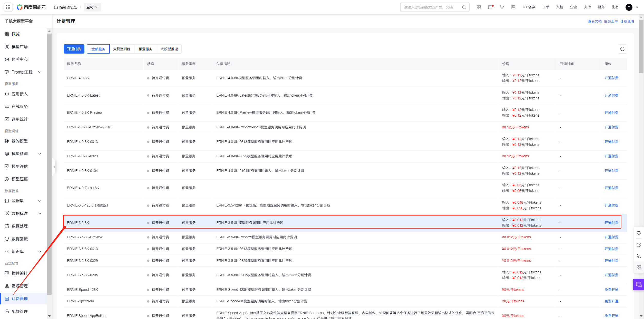The height and width of the screenshot is (319, 644).
Task: Click the sidebar scroll down arrow
Action: (x=49, y=316)
